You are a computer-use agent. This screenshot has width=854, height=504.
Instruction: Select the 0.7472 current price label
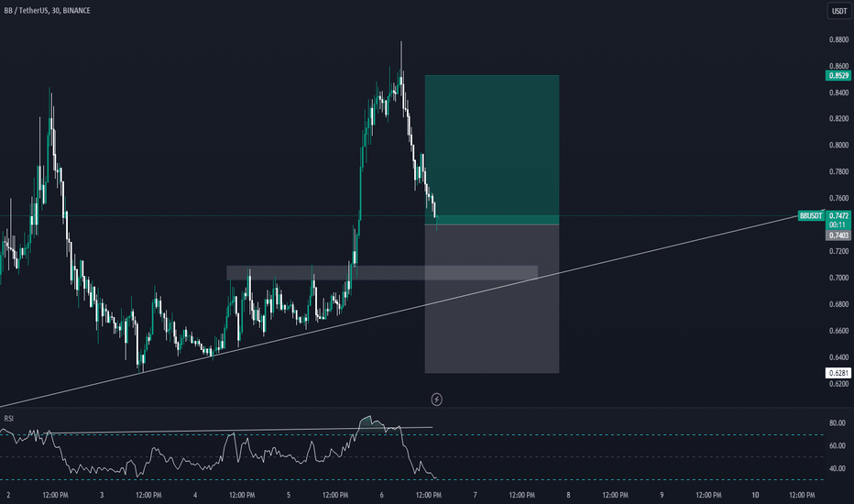coord(838,215)
